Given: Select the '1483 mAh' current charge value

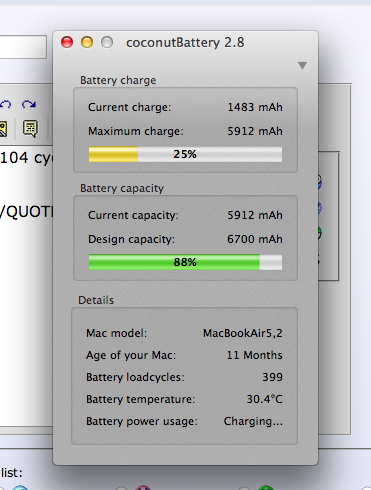Looking at the screenshot, I should coord(255,107).
